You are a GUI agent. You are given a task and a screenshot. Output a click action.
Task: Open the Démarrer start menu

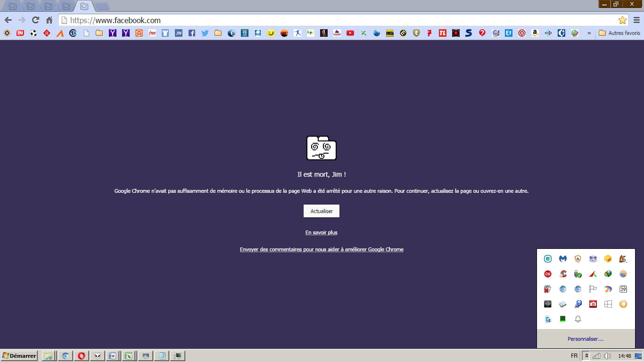[x=19, y=356]
